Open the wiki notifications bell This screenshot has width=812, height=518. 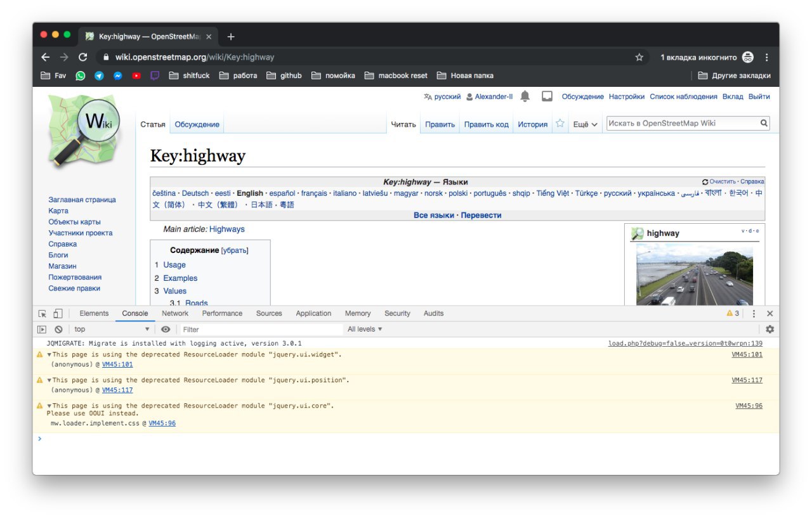pos(525,96)
